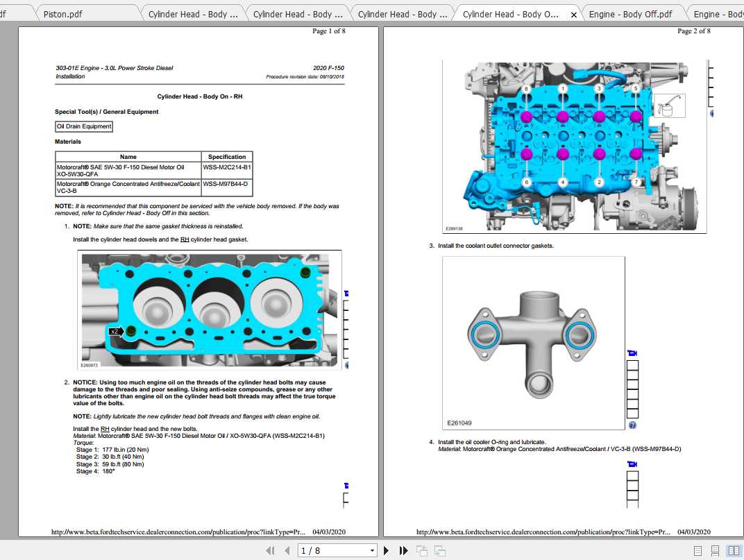The width and height of the screenshot is (744, 560).
Task: Click the previous view icon in the bottom bar
Action: [422, 550]
